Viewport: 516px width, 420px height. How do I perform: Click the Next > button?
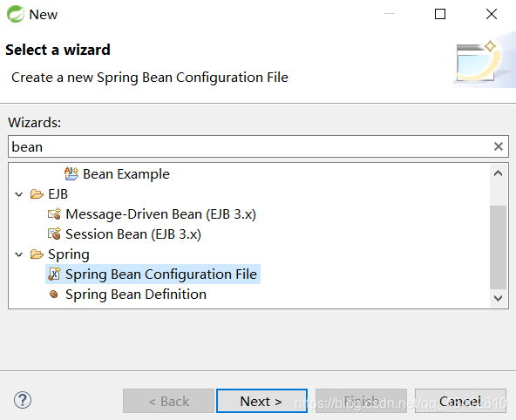click(261, 401)
